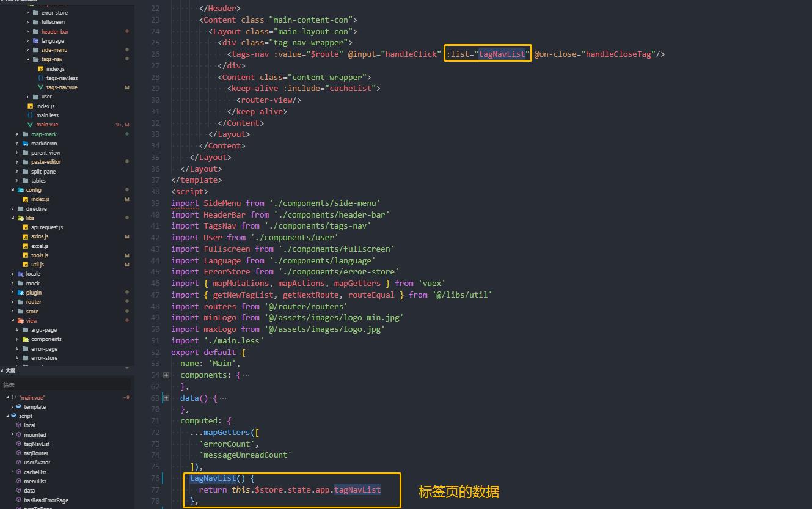Open the split-pane folder
The image size is (812, 509).
(43, 172)
